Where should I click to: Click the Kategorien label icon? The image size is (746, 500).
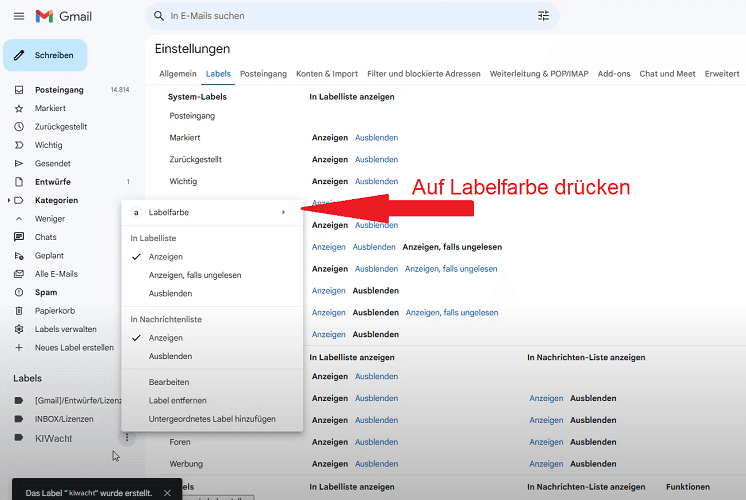tap(19, 200)
